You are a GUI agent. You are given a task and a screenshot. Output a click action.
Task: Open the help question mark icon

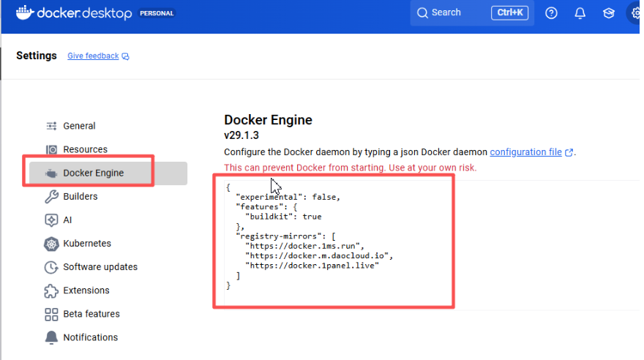pos(551,13)
